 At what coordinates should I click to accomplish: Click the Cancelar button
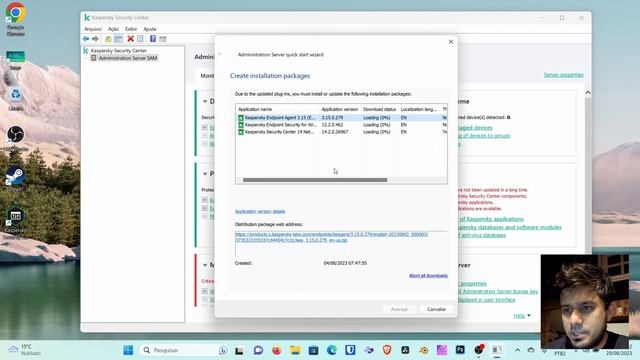[436, 309]
